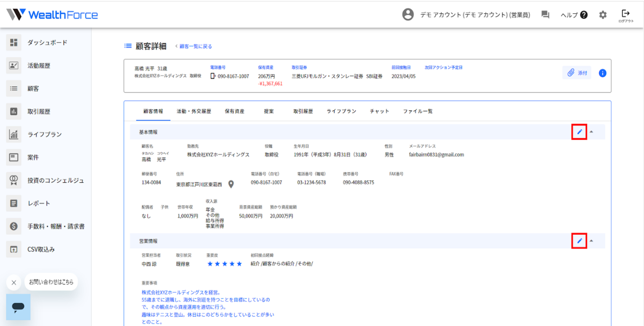Click sales rep name 中西 諒
The width and height of the screenshot is (644, 326).
[149, 264]
